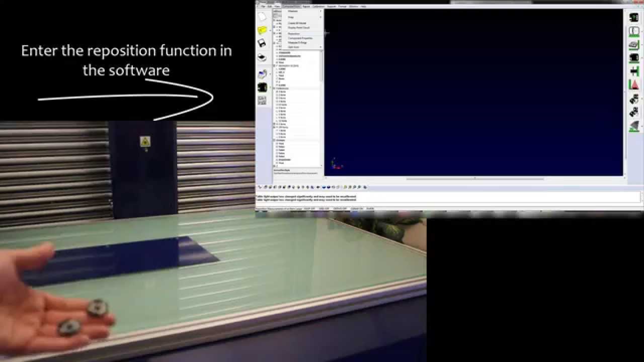Click the grey keypad icon at the bottom of left toolbar
This screenshot has width=644, height=362.
[x=262, y=100]
